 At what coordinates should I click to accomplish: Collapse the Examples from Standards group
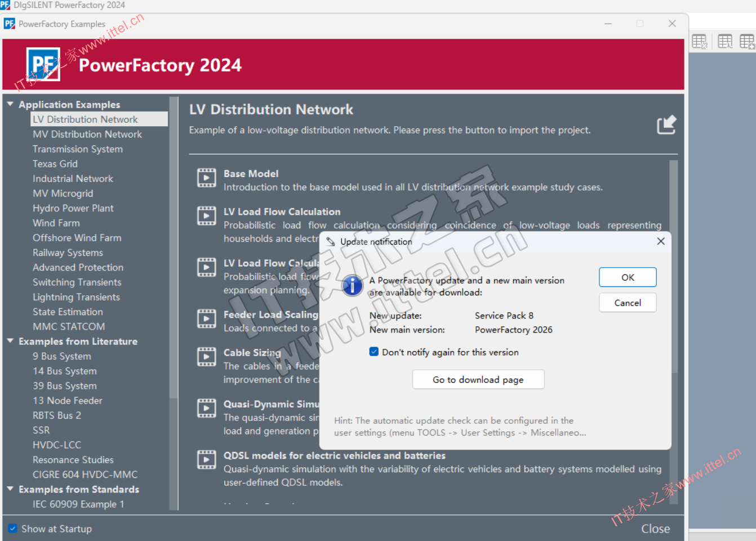[10, 489]
